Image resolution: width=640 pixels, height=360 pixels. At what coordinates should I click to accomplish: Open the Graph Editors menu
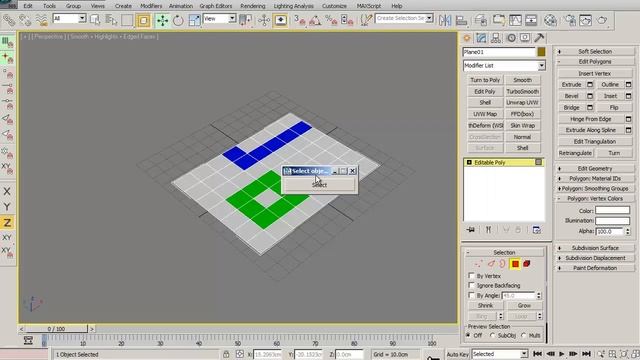(x=216, y=6)
